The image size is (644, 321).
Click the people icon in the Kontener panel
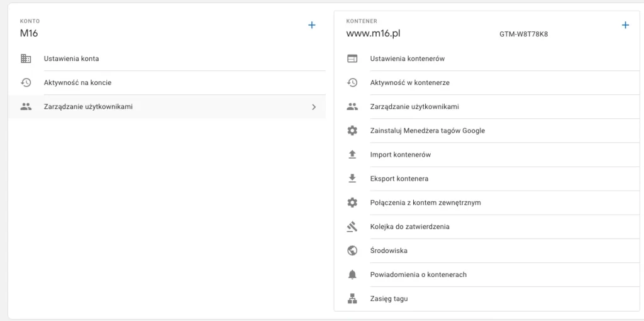click(352, 107)
